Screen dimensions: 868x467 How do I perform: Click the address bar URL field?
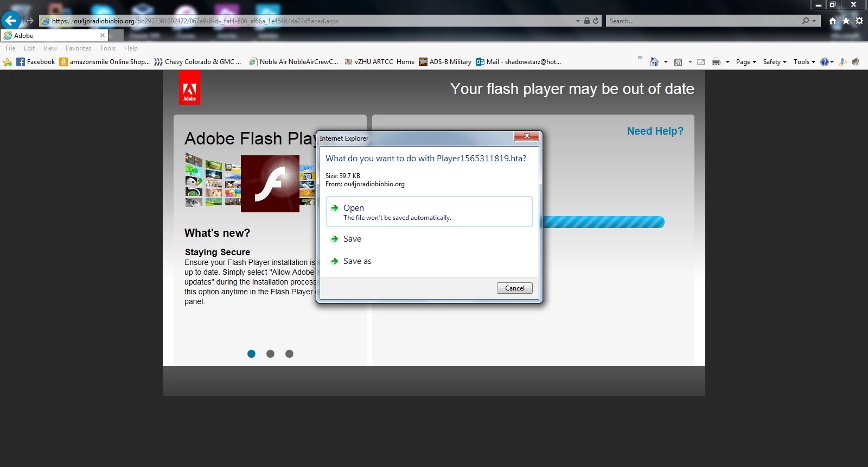[307, 21]
